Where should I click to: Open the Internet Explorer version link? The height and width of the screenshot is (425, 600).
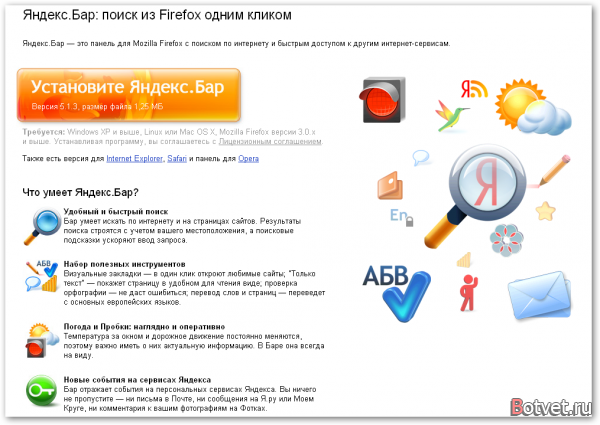pos(135,158)
